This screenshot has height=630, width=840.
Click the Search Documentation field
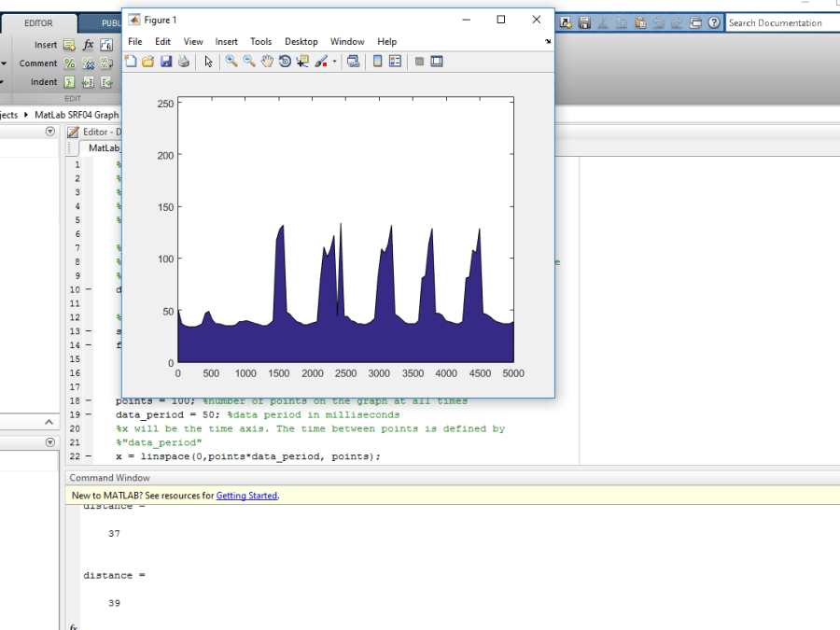[783, 23]
